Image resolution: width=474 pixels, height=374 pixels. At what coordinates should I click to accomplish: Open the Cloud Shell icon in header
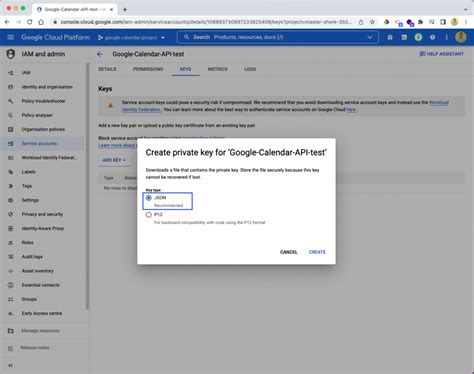(x=404, y=37)
